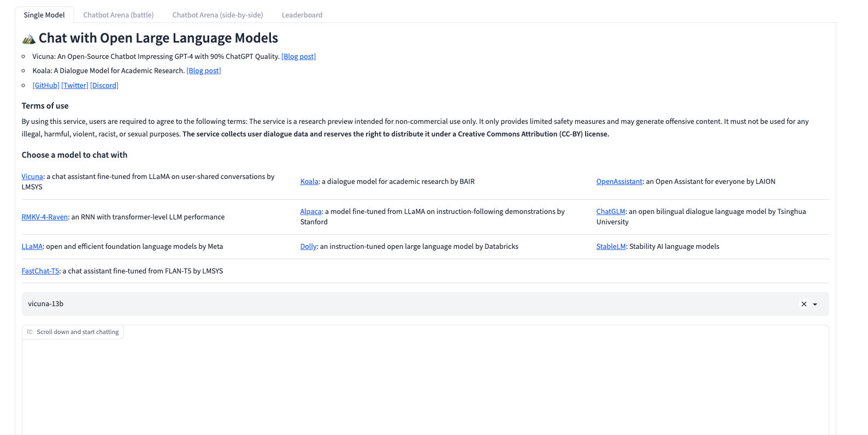Switch to the Single Model tab

44,15
